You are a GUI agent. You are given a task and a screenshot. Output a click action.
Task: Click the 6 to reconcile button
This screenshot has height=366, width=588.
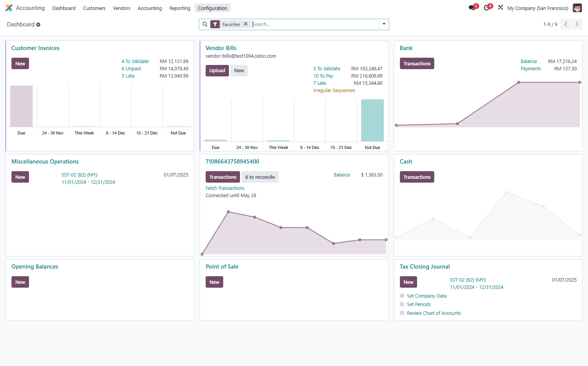click(x=260, y=177)
